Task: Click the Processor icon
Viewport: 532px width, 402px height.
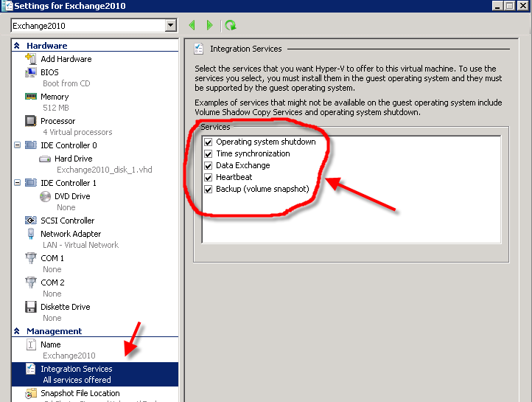Action: click(30, 121)
